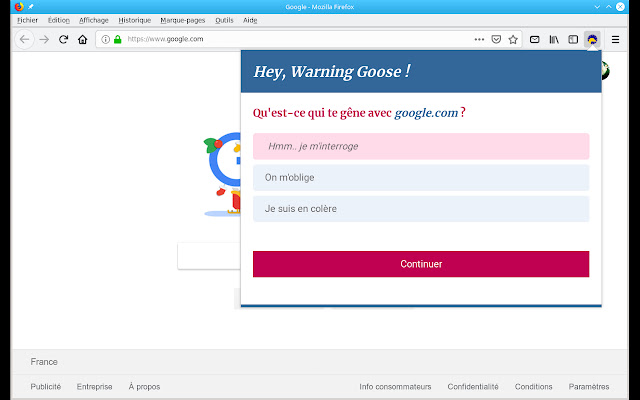Click the title bar up-chevron button
Viewport: 640px width, 400px height.
coord(609,7)
